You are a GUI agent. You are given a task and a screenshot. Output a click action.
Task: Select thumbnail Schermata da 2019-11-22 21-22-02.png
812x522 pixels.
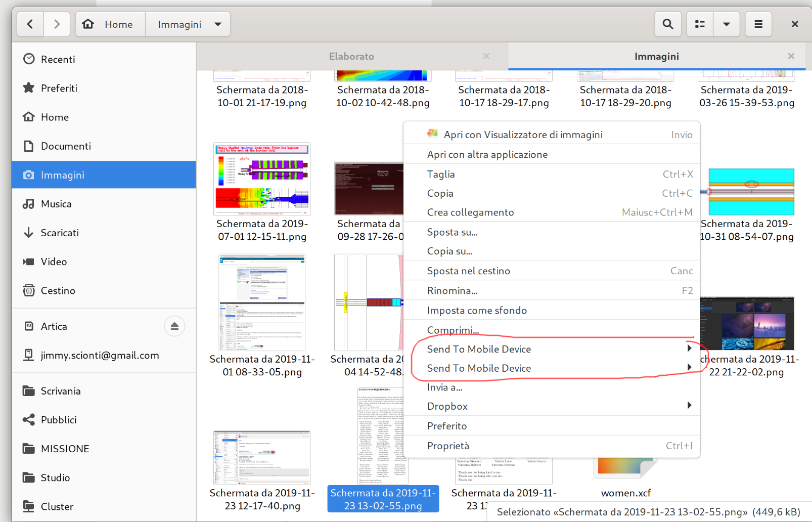(747, 324)
